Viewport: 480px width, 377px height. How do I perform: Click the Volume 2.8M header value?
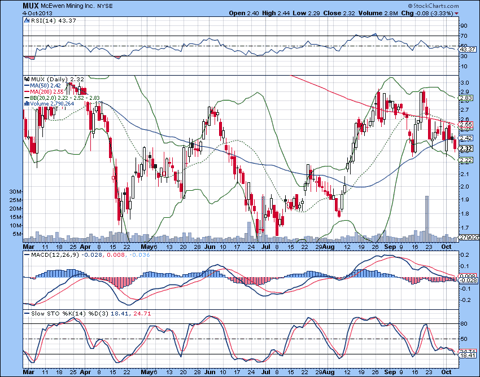click(378, 13)
